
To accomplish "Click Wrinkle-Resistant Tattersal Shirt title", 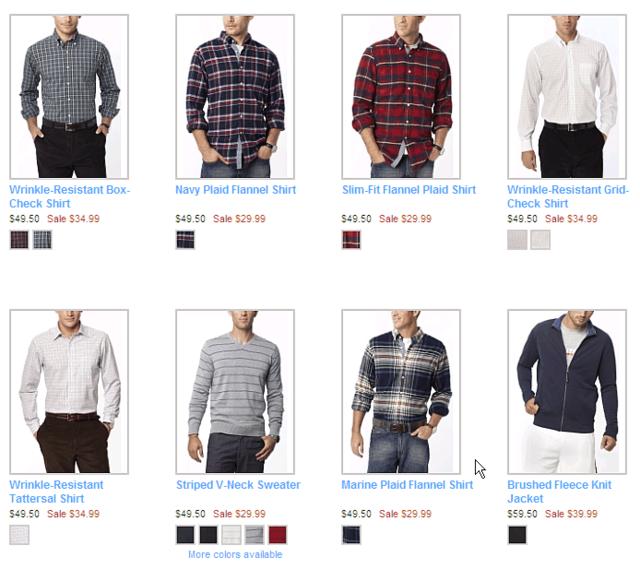I will tap(56, 492).
